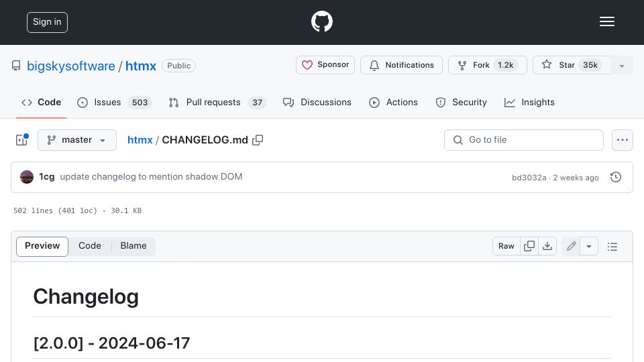The width and height of the screenshot is (644, 362).
Task: Click the Pull requests count badge 37
Action: [x=257, y=102]
